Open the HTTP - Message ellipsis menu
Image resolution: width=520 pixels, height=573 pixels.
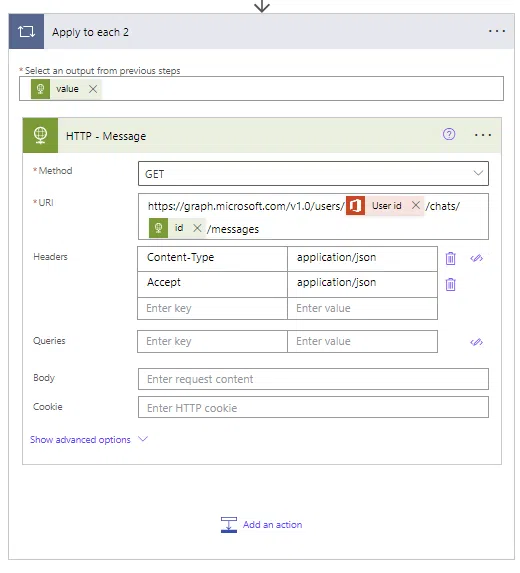[483, 135]
